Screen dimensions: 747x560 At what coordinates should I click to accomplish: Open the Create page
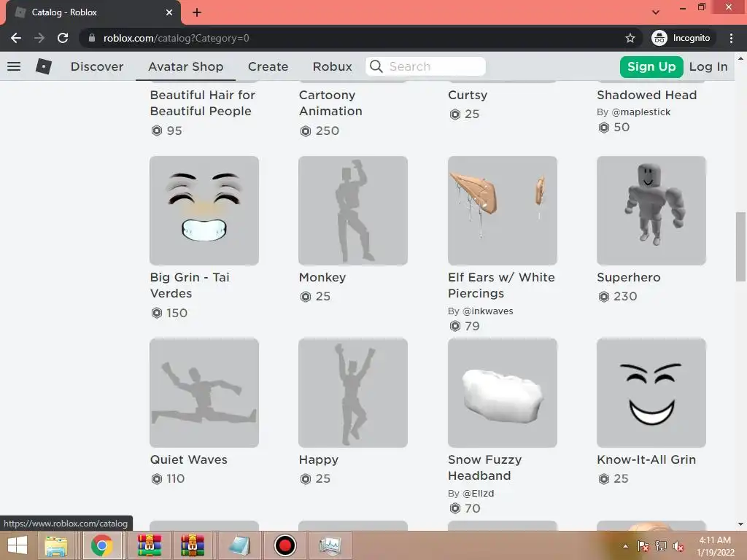coord(268,66)
